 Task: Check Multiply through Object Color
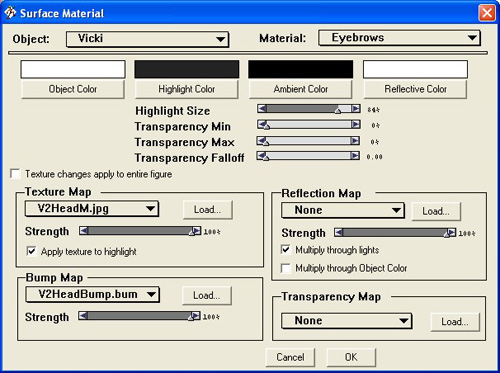(286, 268)
